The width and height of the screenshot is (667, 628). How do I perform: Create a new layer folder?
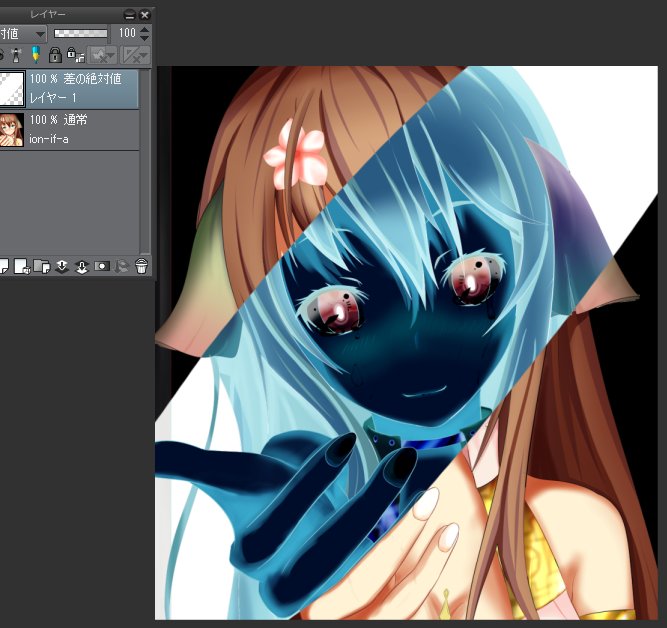coord(42,267)
